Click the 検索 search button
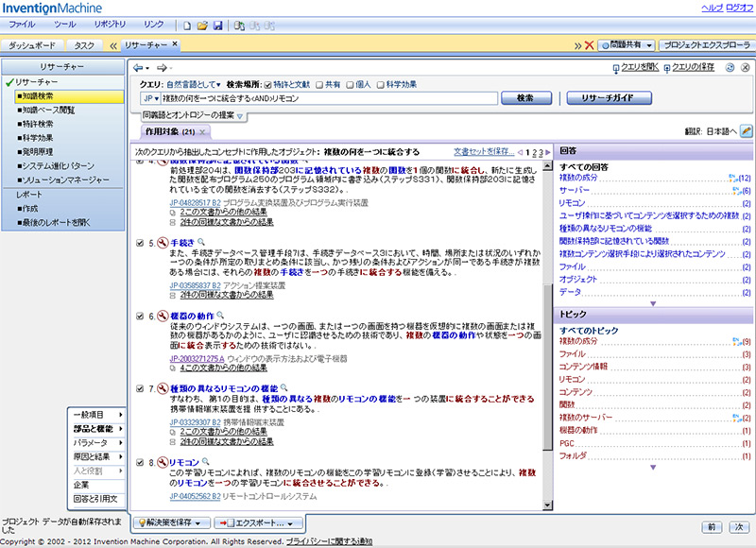This screenshot has height=548, width=756. tap(526, 98)
